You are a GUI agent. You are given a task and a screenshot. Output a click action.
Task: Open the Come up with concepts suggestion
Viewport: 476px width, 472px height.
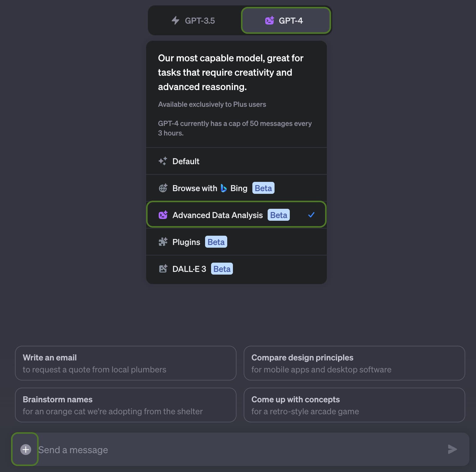click(354, 405)
